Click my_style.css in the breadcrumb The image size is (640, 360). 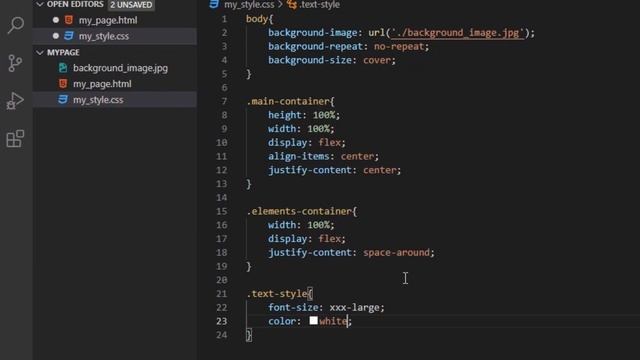pyautogui.click(x=249, y=5)
